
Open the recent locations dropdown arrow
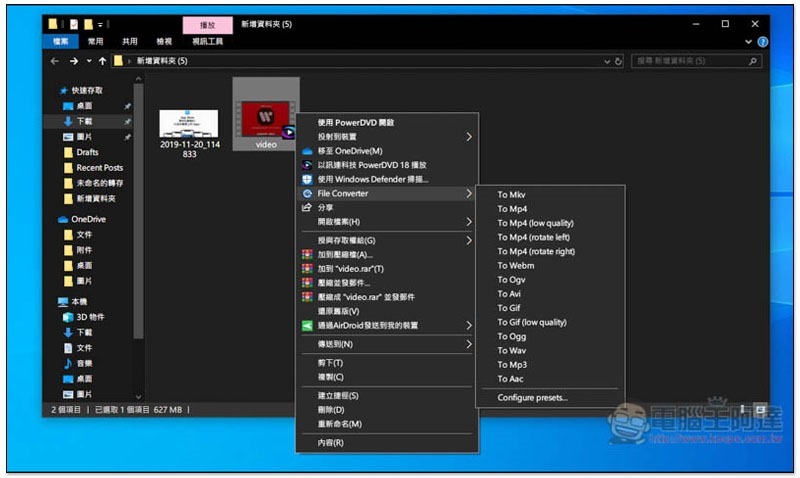[88, 61]
